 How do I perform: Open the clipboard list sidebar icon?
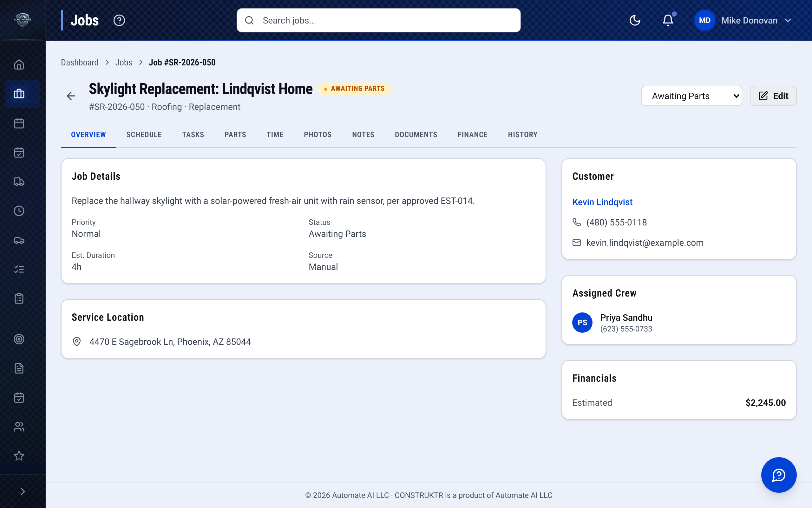tap(19, 299)
